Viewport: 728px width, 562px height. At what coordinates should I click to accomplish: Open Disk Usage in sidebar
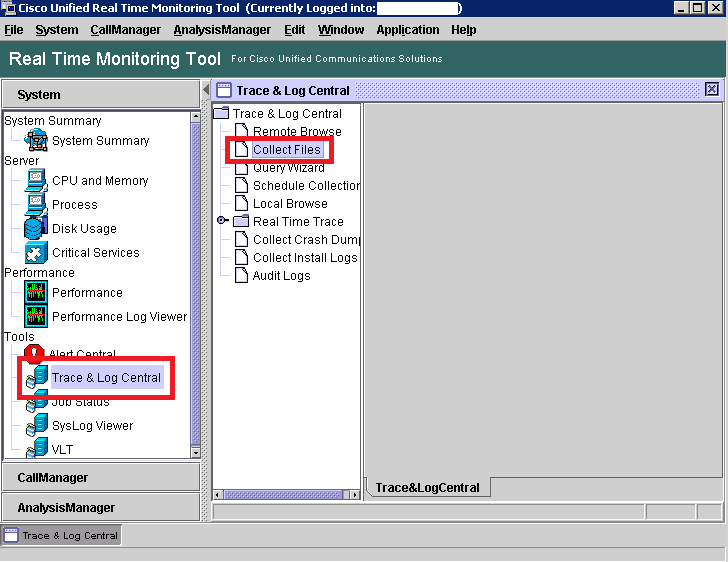click(x=84, y=229)
